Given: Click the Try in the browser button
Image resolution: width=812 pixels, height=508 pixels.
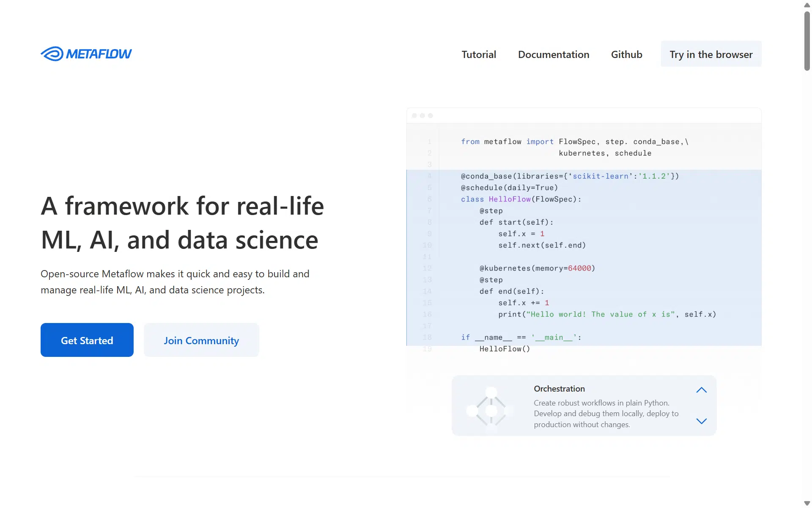Looking at the screenshot, I should click(x=711, y=54).
